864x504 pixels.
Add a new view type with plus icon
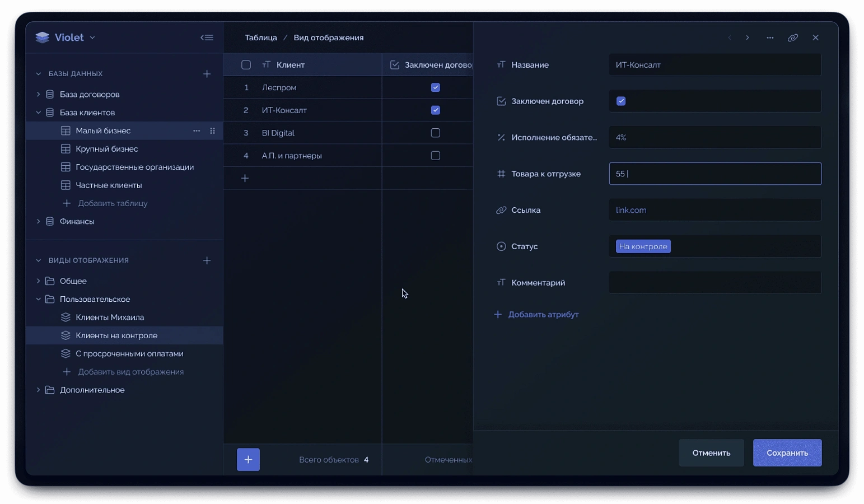click(207, 260)
